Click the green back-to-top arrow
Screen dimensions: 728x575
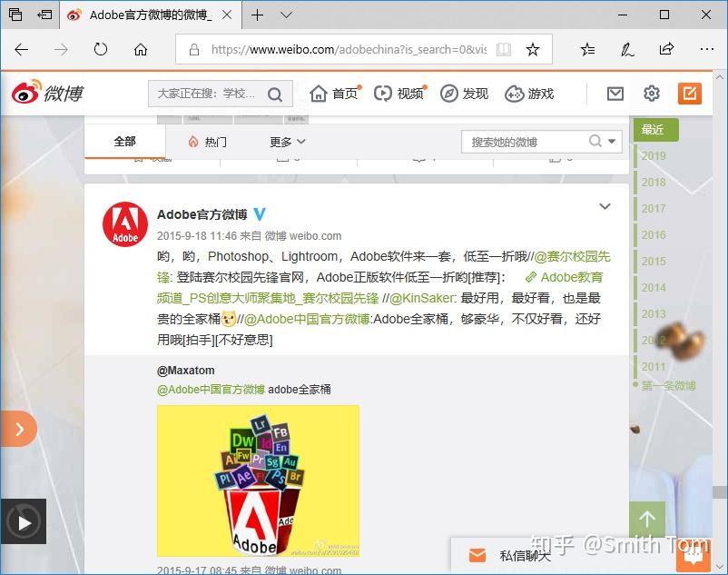point(646,519)
